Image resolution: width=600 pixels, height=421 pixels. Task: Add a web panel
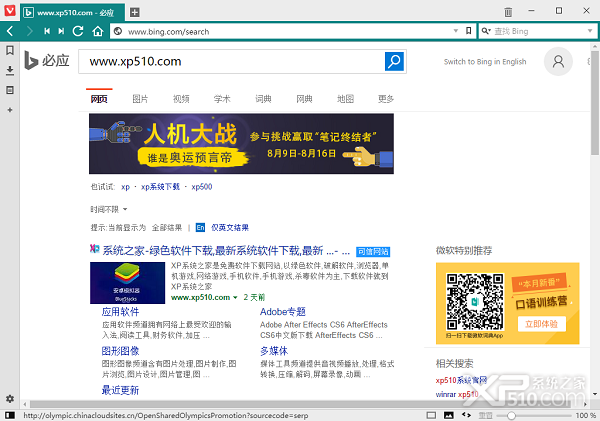[x=10, y=110]
